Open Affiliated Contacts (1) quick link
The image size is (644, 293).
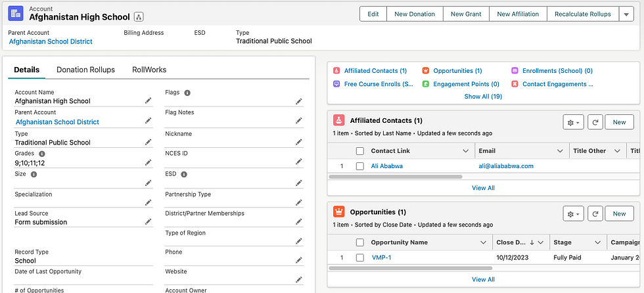(375, 71)
